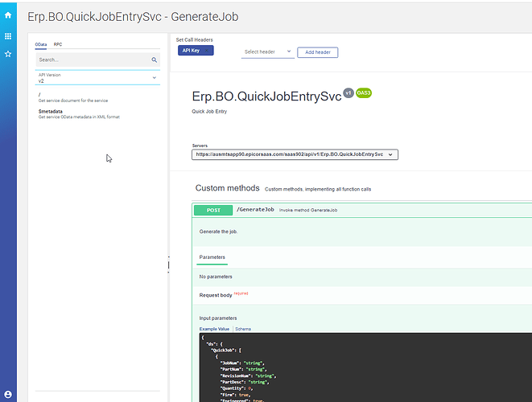Click the Custom methods section heading
Screen dimensions: 532x402
(227, 188)
